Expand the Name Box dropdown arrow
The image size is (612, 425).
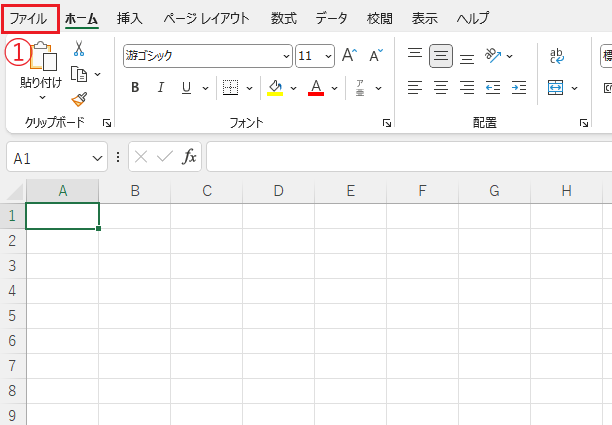coord(97,158)
